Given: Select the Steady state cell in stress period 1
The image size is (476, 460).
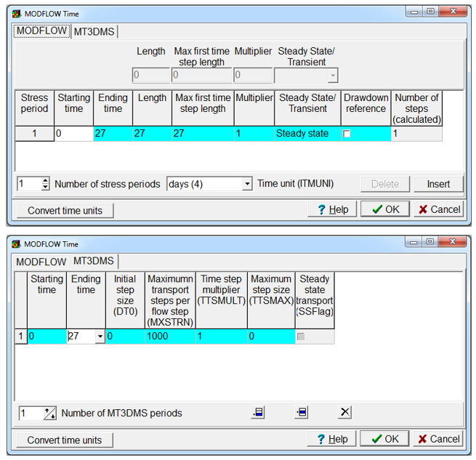Looking at the screenshot, I should pyautogui.click(x=307, y=134).
